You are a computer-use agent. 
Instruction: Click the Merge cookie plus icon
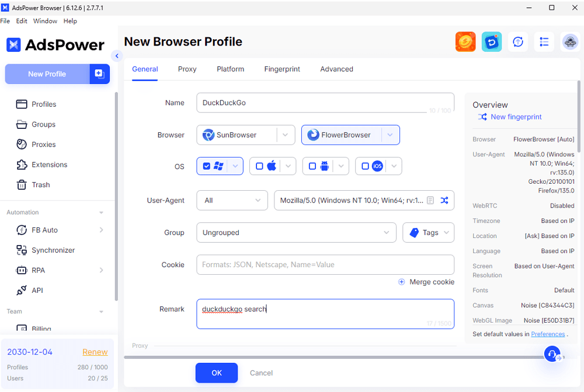click(x=402, y=282)
